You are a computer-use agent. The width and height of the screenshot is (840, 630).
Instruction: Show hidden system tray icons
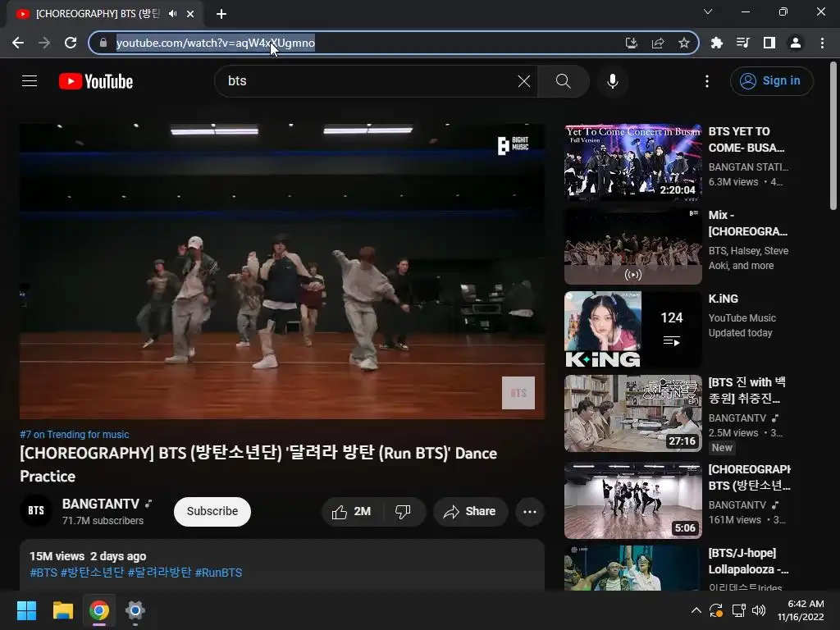(x=696, y=610)
